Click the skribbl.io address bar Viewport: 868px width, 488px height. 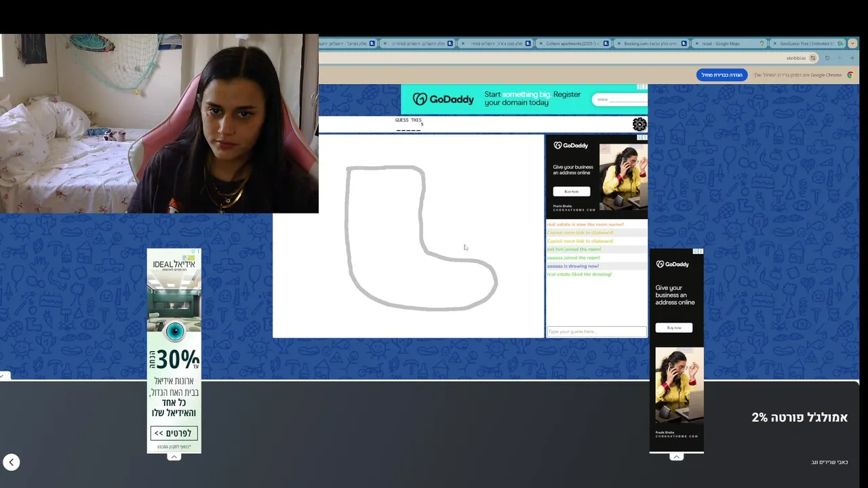(570, 58)
